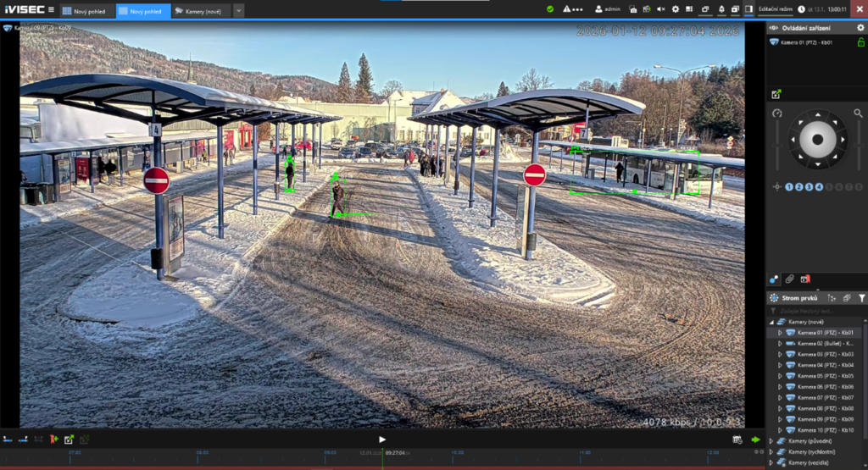
Task: Select PTZ preset number 3
Action: click(809, 186)
